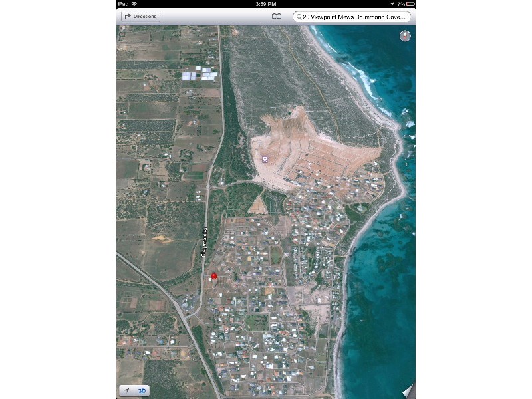Tap the current location arrow button
This screenshot has height=399, width=532.
pos(125,390)
